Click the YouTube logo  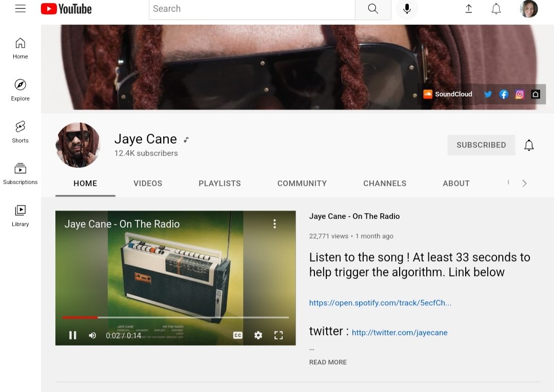click(x=66, y=9)
